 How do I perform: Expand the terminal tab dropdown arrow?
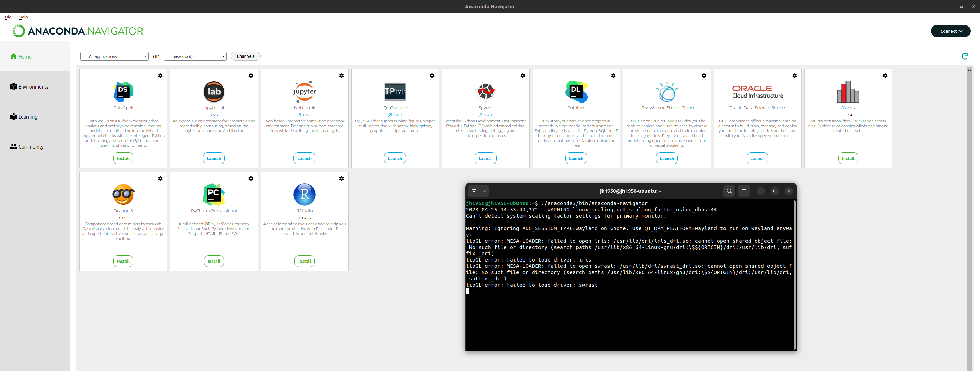click(484, 191)
